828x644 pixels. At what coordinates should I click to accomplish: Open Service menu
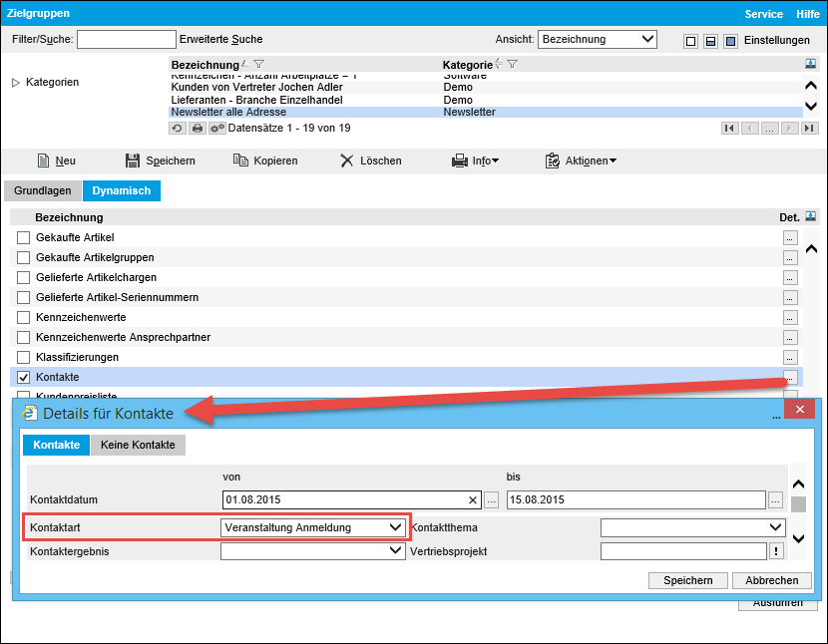(x=763, y=14)
